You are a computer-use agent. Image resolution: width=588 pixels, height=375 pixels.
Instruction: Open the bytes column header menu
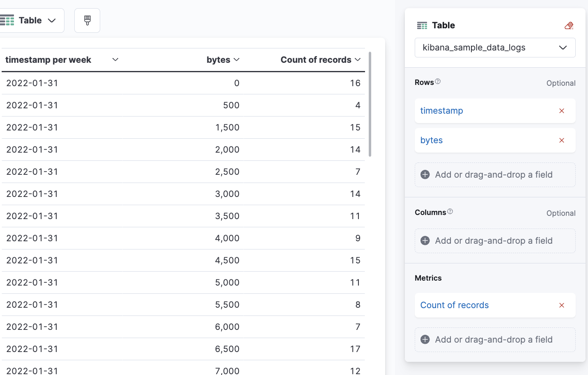pyautogui.click(x=237, y=59)
